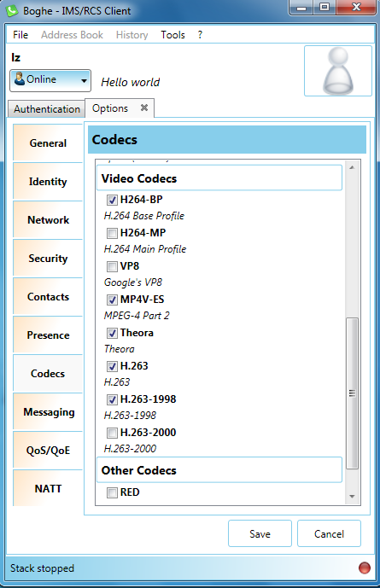380x588 pixels.
Task: Toggle the H.263-1998 codec checkbox
Action: click(112, 399)
